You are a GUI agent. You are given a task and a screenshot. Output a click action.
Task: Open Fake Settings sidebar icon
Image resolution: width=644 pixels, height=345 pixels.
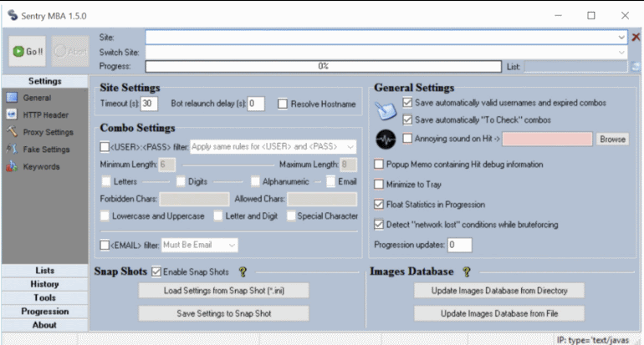[x=12, y=149]
